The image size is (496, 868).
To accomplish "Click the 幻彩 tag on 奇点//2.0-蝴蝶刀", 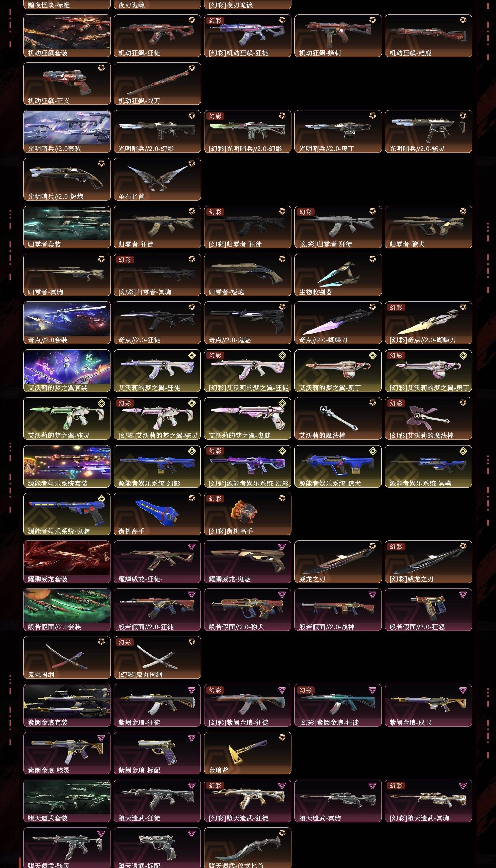I will [396, 307].
